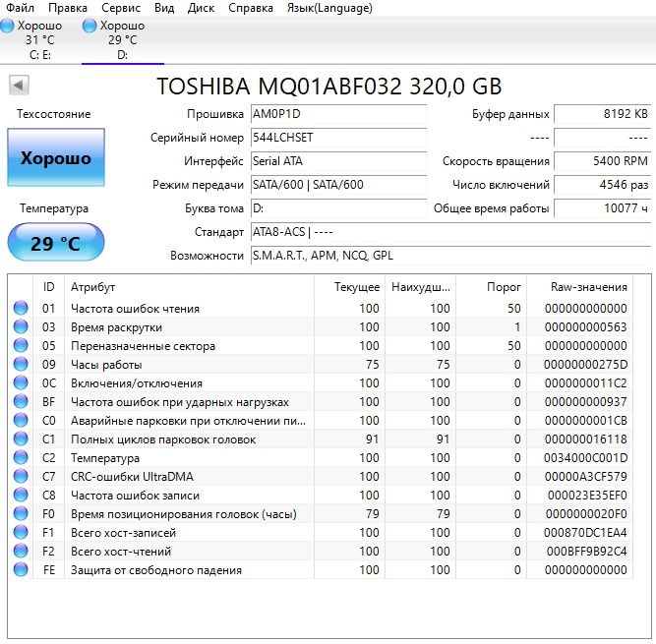This screenshot has height=644, width=656.
Task: Select the D: disk tab
Action: [123, 40]
